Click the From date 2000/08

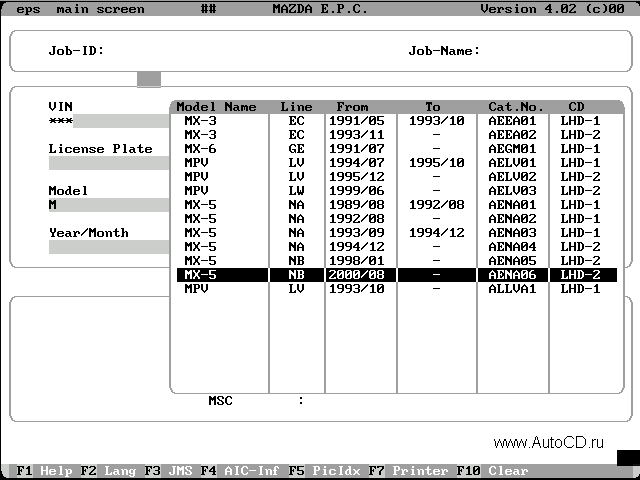[357, 275]
